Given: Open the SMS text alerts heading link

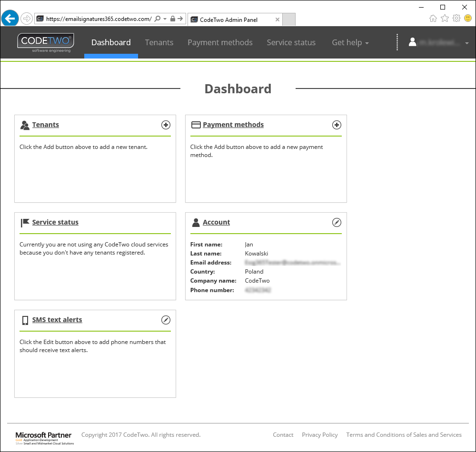Looking at the screenshot, I should pyautogui.click(x=57, y=320).
